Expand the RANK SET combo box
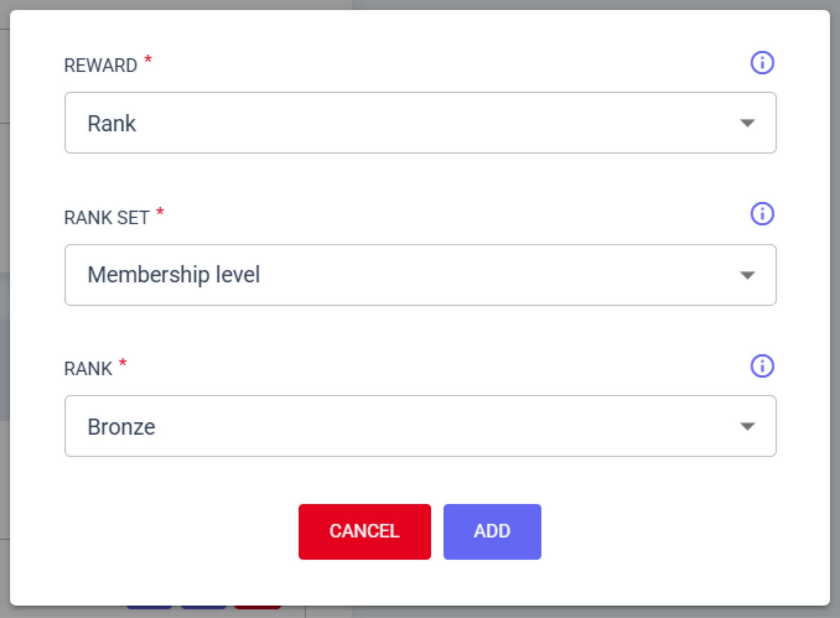 click(420, 275)
